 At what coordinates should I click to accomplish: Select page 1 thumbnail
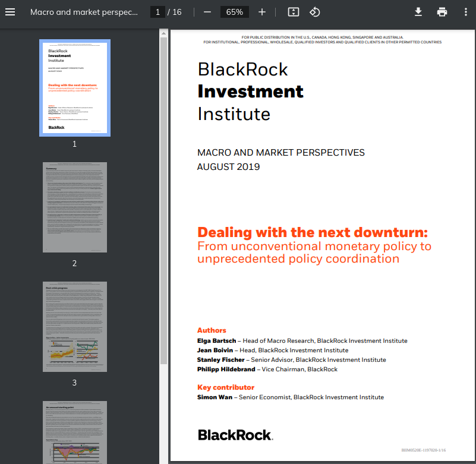(75, 88)
